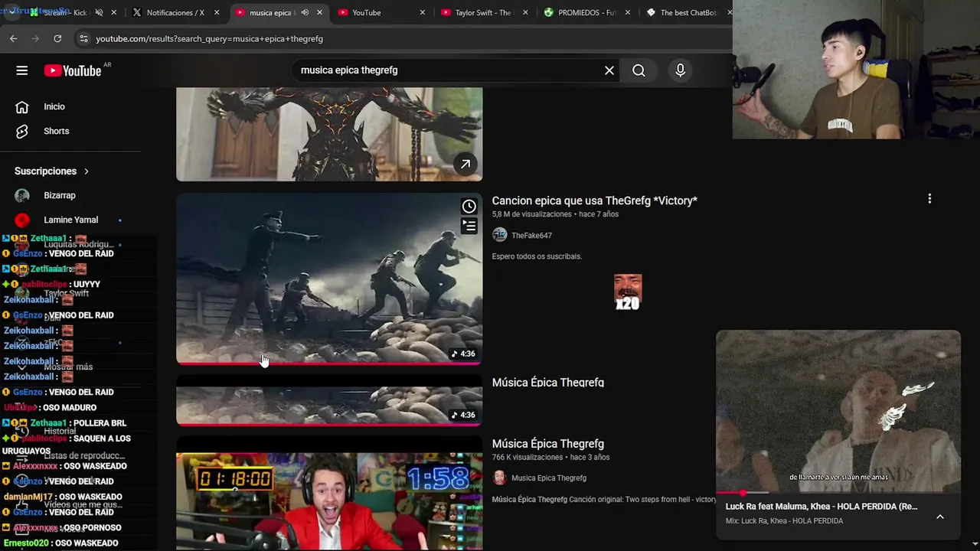
Task: Open the YouTube hamburger guide menu
Action: (21, 70)
